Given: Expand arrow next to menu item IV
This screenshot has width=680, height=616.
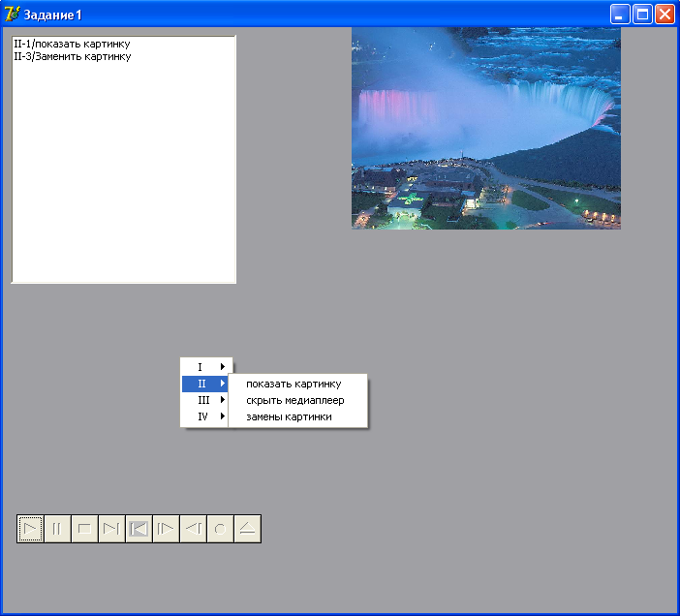Looking at the screenshot, I should [223, 416].
